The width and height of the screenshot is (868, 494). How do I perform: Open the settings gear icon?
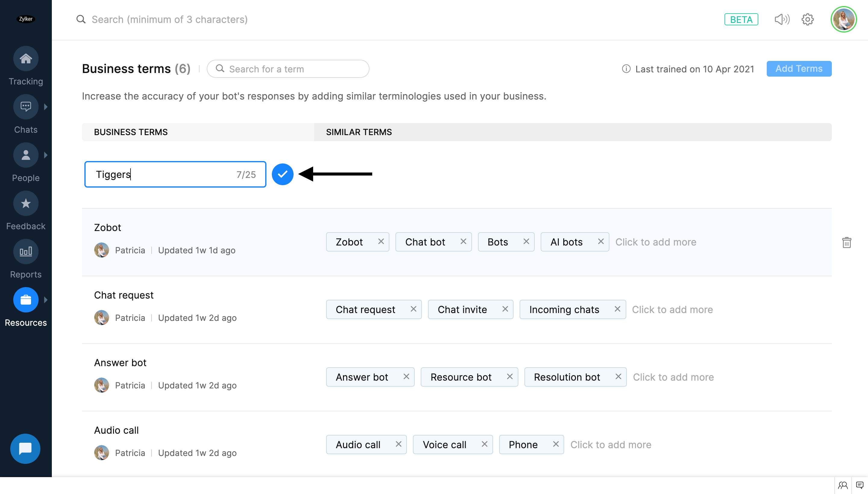pos(808,19)
